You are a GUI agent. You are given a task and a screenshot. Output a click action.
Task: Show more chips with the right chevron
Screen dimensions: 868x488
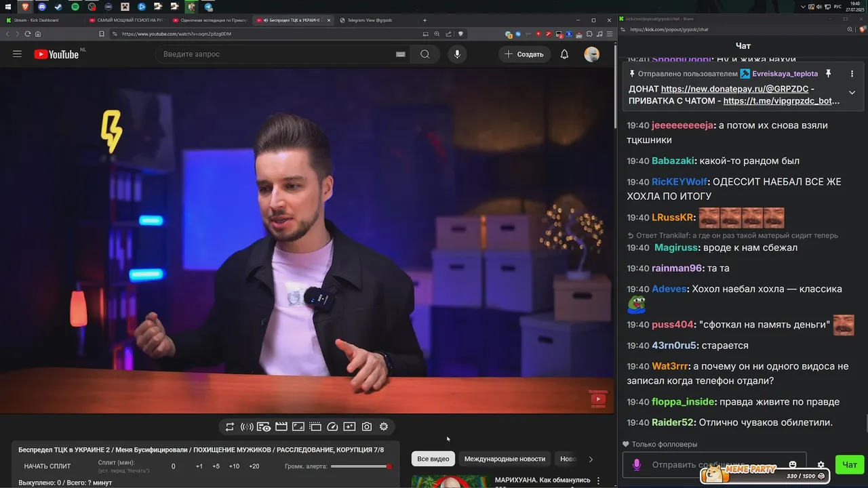pyautogui.click(x=591, y=459)
